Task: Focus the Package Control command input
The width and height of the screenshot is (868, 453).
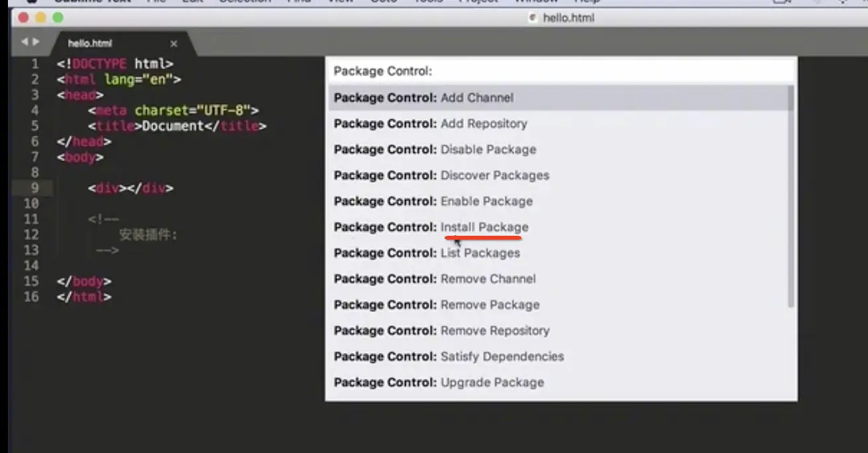Action: pos(561,71)
